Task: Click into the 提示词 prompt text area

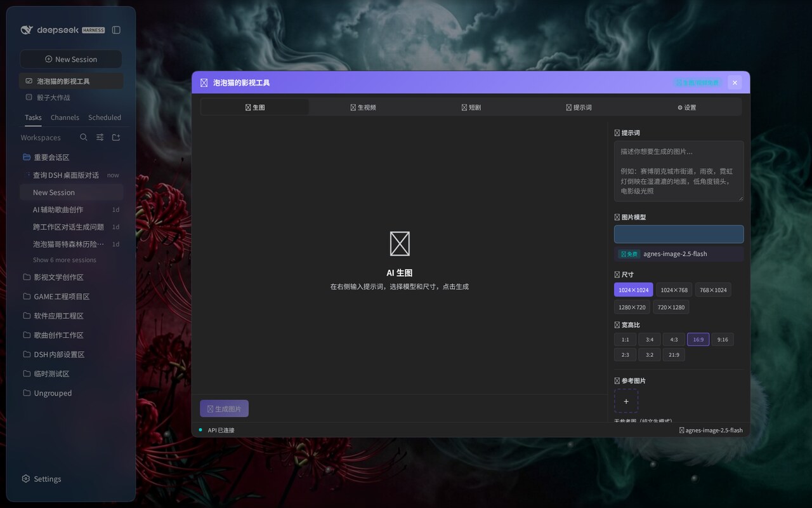Action: 679,171
